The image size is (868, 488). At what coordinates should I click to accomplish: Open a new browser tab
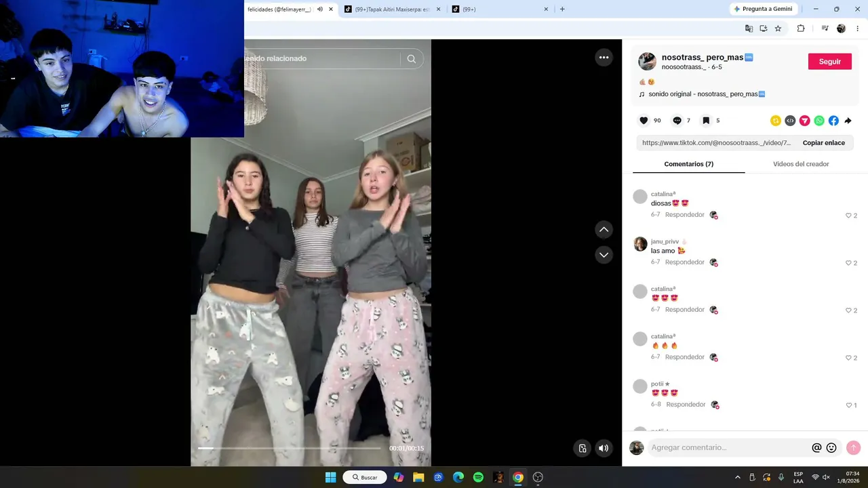pos(562,9)
